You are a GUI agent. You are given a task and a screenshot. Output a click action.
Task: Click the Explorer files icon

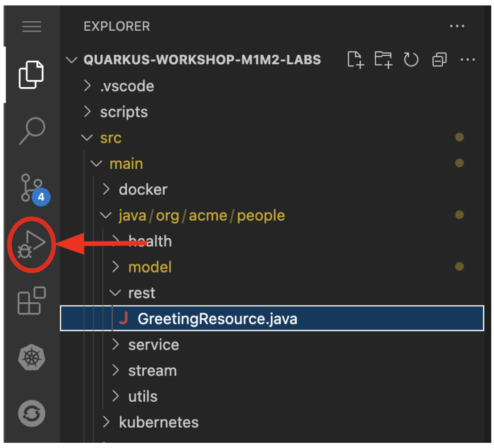(32, 75)
